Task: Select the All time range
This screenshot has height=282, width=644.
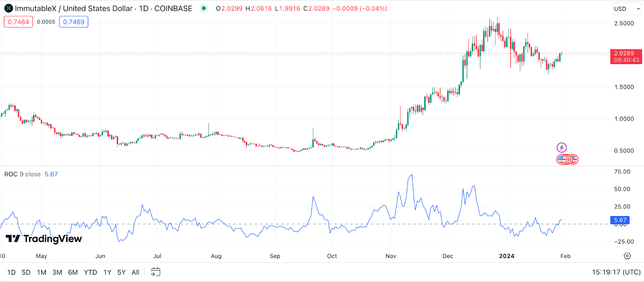Action: [136, 272]
